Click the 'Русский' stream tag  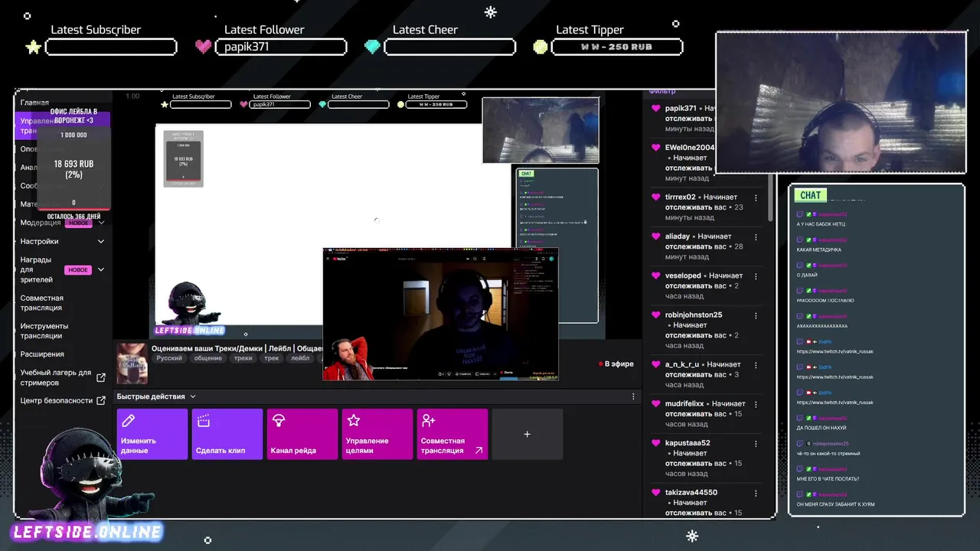pos(169,358)
